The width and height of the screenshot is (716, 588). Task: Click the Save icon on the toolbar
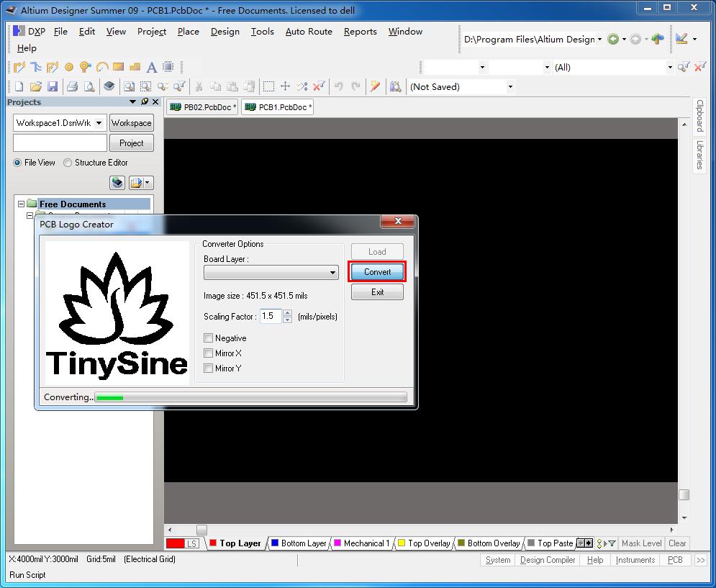coord(53,86)
